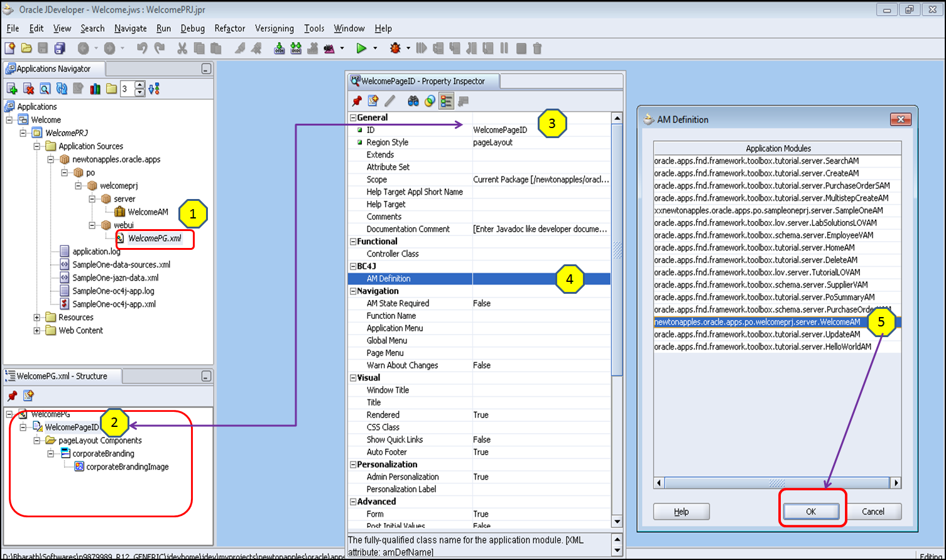
Task: Click the binoculars Find icon in Property Inspector
Action: pos(413,101)
